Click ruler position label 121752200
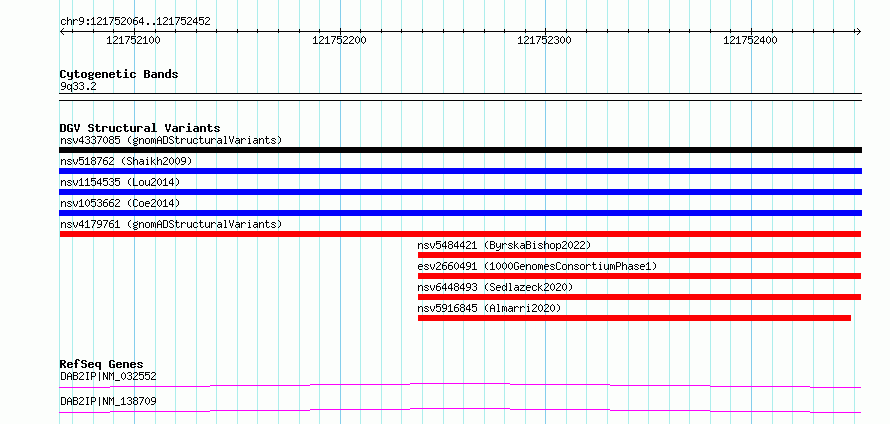Image resolution: width=890 pixels, height=424 pixels. pos(339,40)
